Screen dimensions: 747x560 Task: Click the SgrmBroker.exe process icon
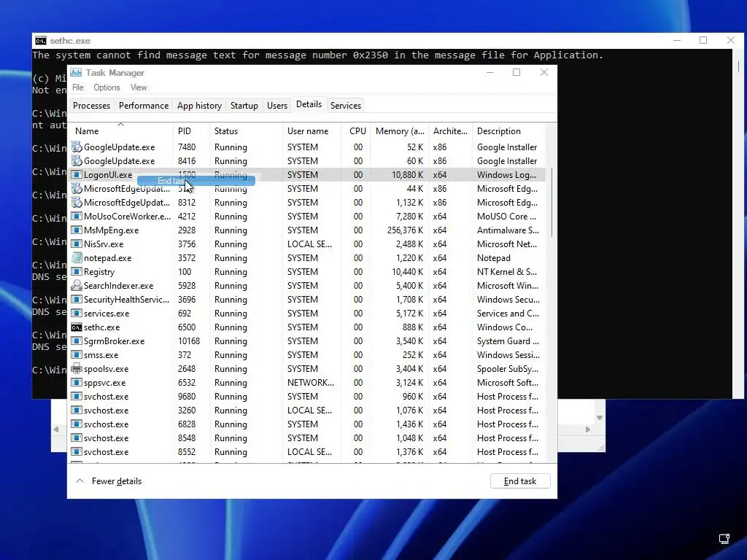click(x=76, y=341)
